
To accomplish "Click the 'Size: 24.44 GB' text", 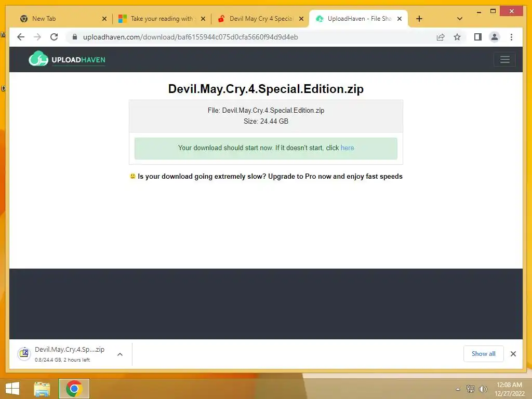I will pyautogui.click(x=266, y=121).
